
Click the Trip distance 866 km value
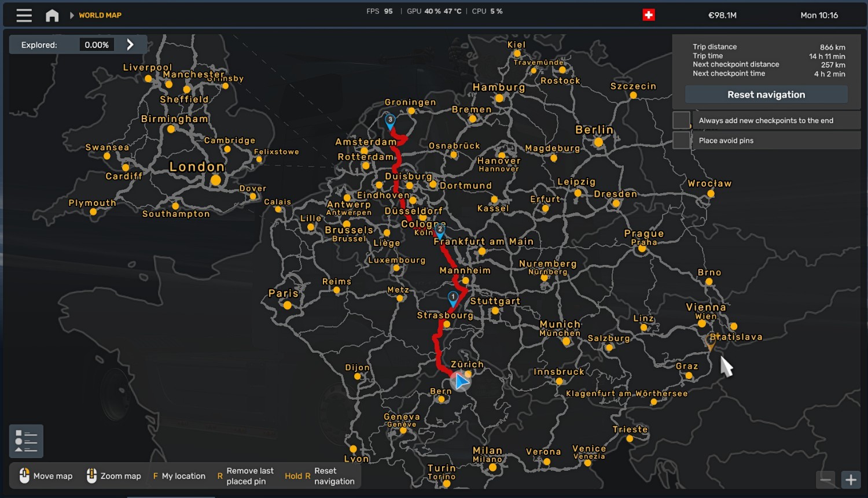point(832,47)
